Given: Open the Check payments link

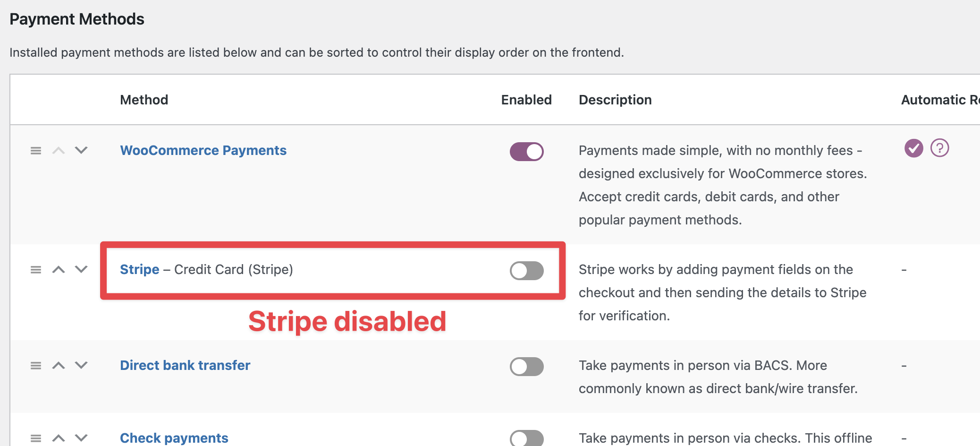Looking at the screenshot, I should tap(174, 438).
